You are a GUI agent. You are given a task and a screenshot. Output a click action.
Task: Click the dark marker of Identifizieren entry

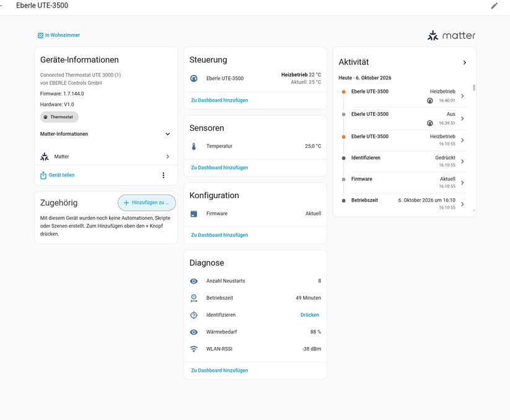pos(343,159)
